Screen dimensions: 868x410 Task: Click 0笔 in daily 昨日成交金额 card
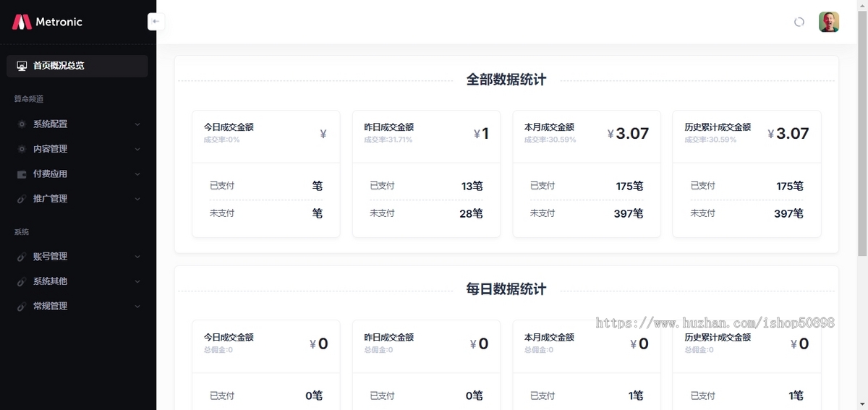coord(474,396)
